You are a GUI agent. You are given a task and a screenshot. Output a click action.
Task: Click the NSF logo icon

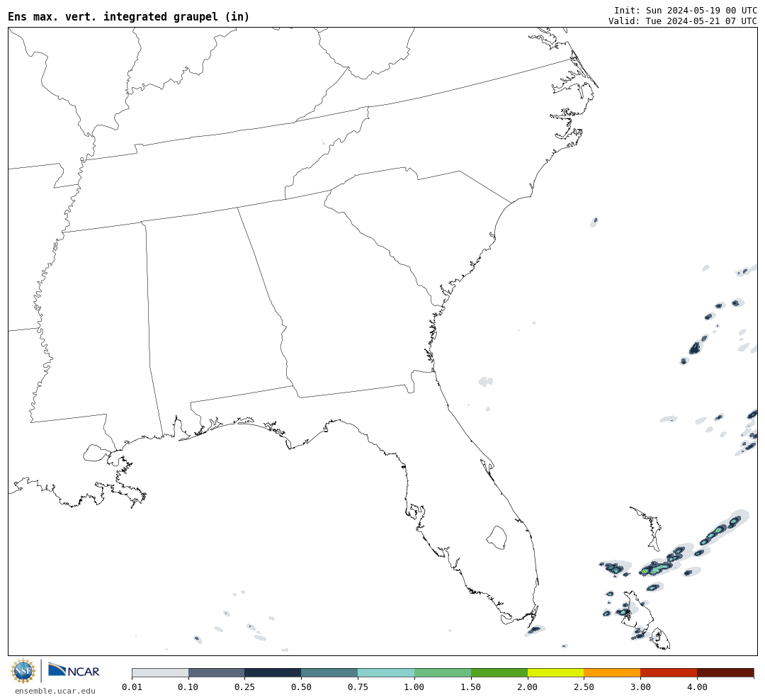coord(23,671)
